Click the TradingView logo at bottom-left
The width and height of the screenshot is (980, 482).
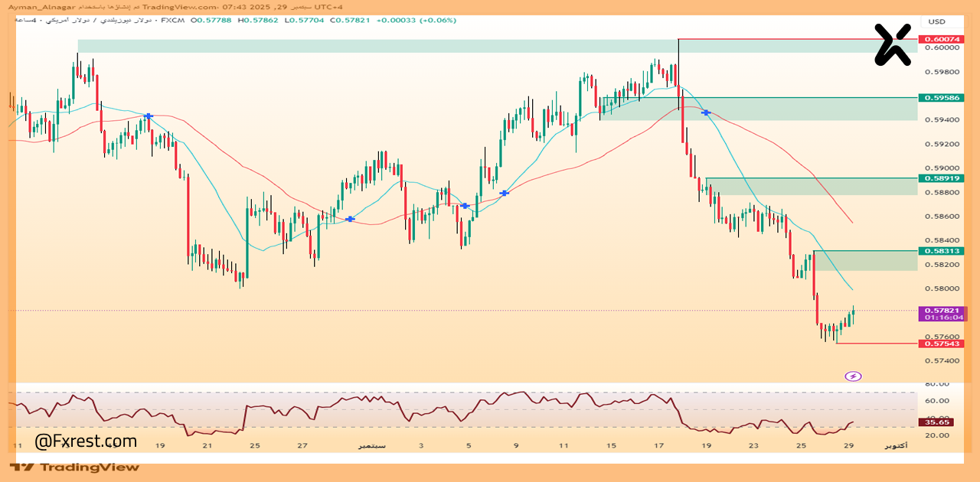[x=74, y=467]
